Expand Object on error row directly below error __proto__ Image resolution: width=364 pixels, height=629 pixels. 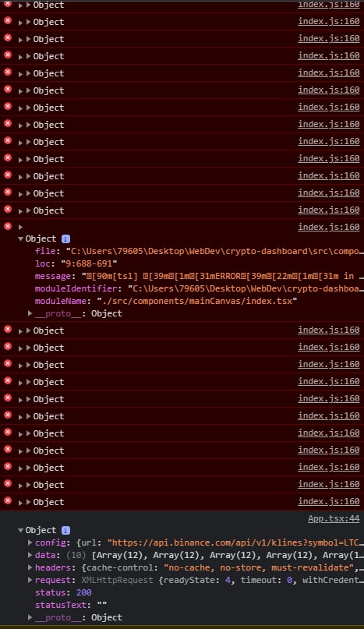tap(29, 331)
